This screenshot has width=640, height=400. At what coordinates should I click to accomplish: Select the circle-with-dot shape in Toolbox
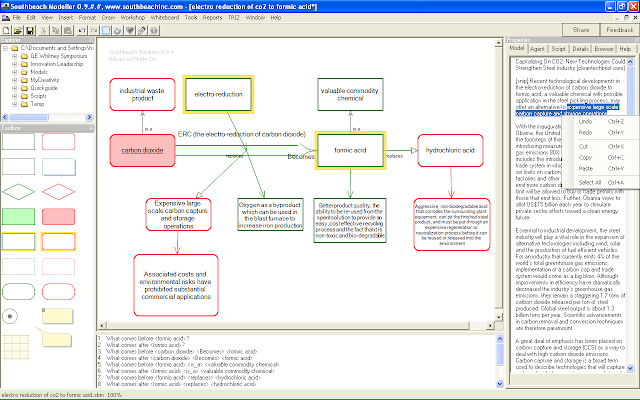pyautogui.click(x=10, y=316)
